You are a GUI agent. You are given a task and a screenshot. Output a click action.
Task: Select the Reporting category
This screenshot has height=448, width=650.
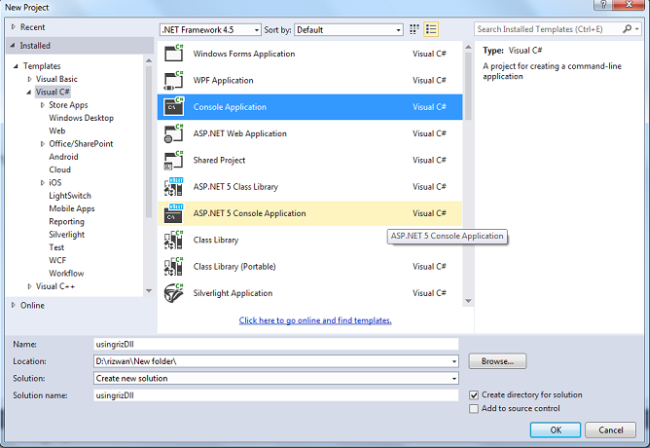pos(66,221)
